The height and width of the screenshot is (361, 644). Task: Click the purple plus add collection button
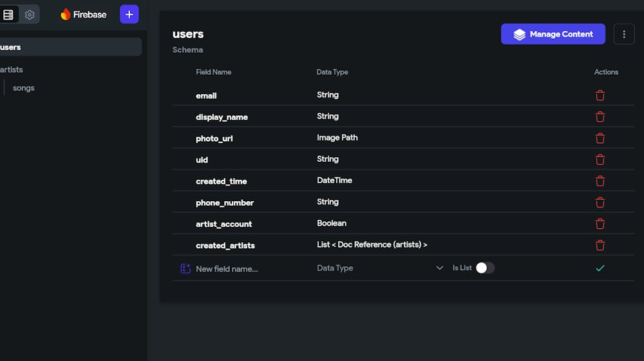[129, 14]
